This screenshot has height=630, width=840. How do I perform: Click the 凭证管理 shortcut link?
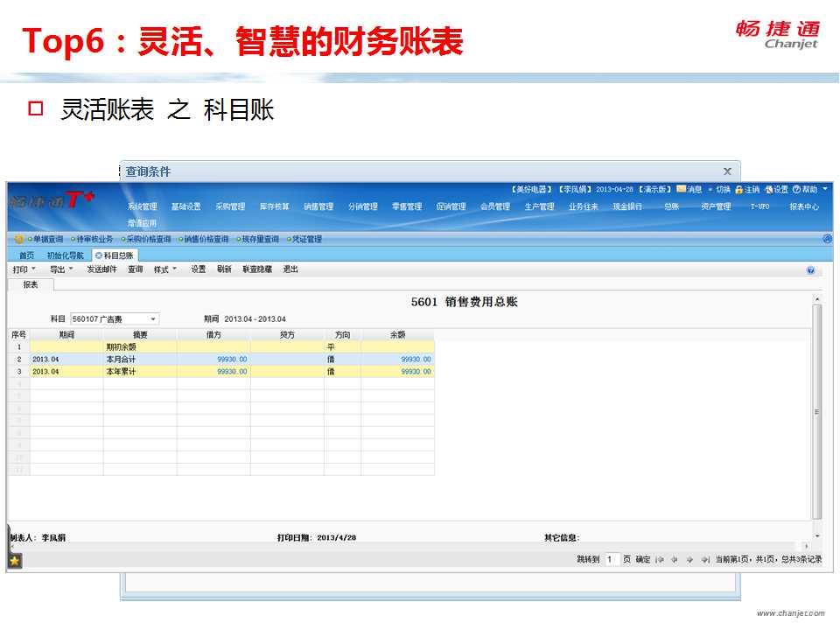(x=304, y=239)
